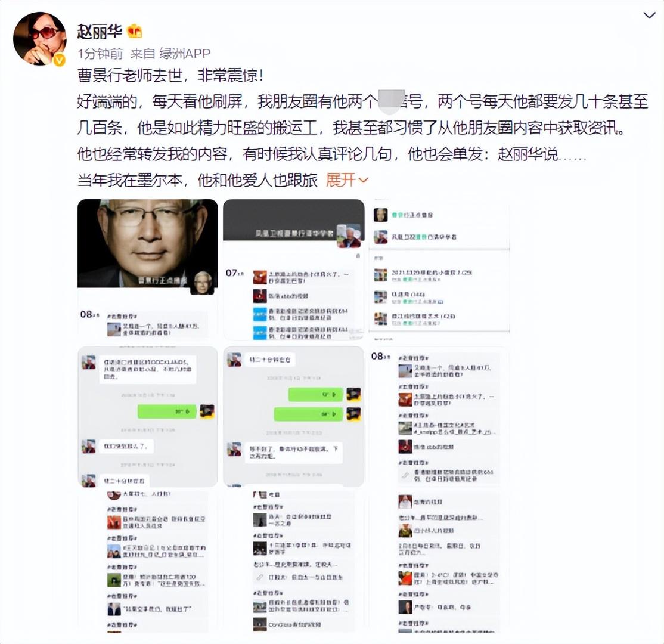Open 赵丽华 profile avatar
664x644 pixels.
39,39
